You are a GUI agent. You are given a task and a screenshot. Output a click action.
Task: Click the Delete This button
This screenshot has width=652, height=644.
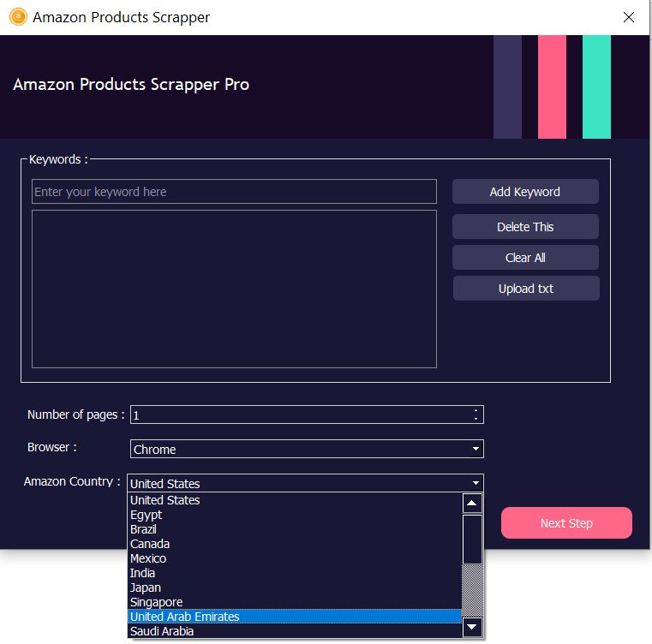525,227
